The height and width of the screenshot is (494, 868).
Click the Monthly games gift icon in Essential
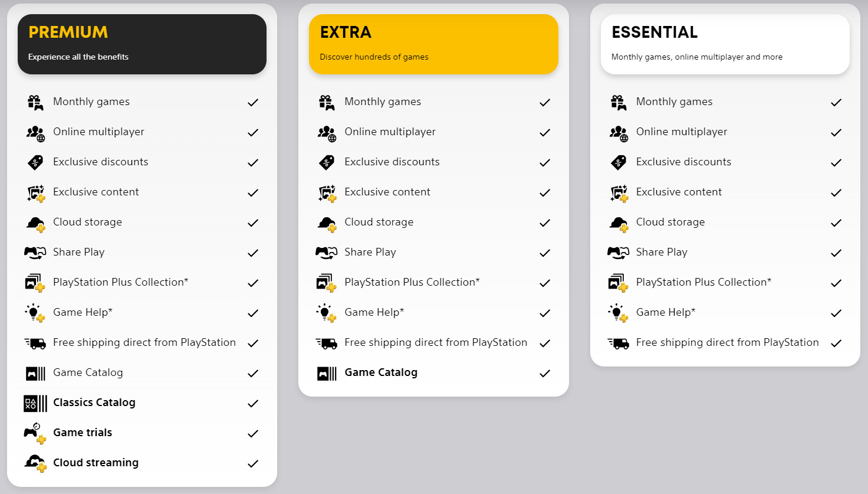618,102
